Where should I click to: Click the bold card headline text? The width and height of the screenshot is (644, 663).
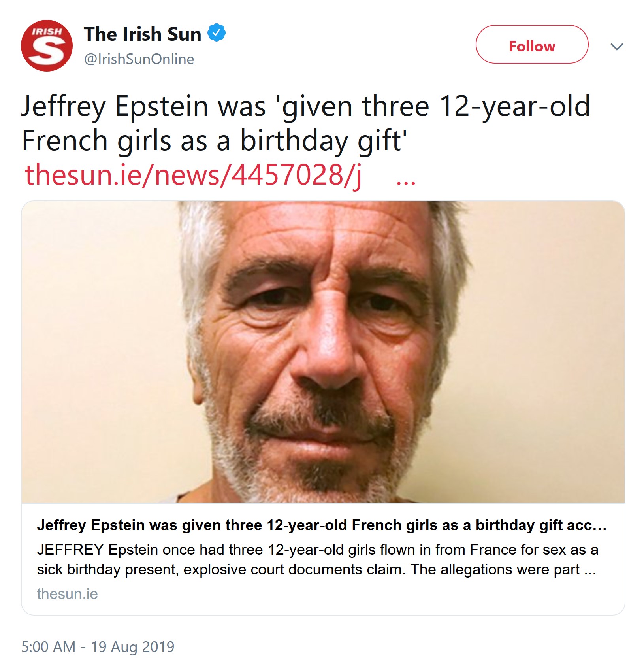click(x=322, y=525)
